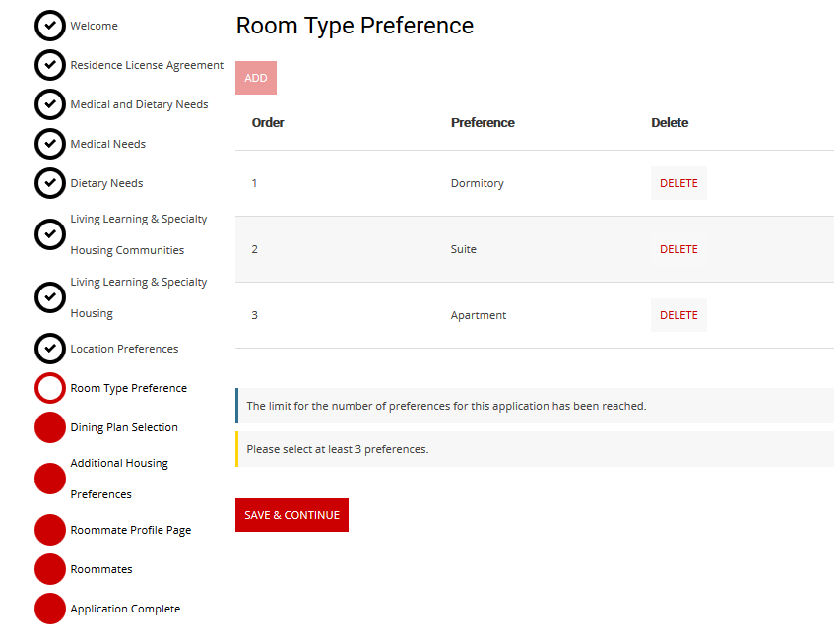Click the Location Preferences checkmark icon

click(x=49, y=349)
